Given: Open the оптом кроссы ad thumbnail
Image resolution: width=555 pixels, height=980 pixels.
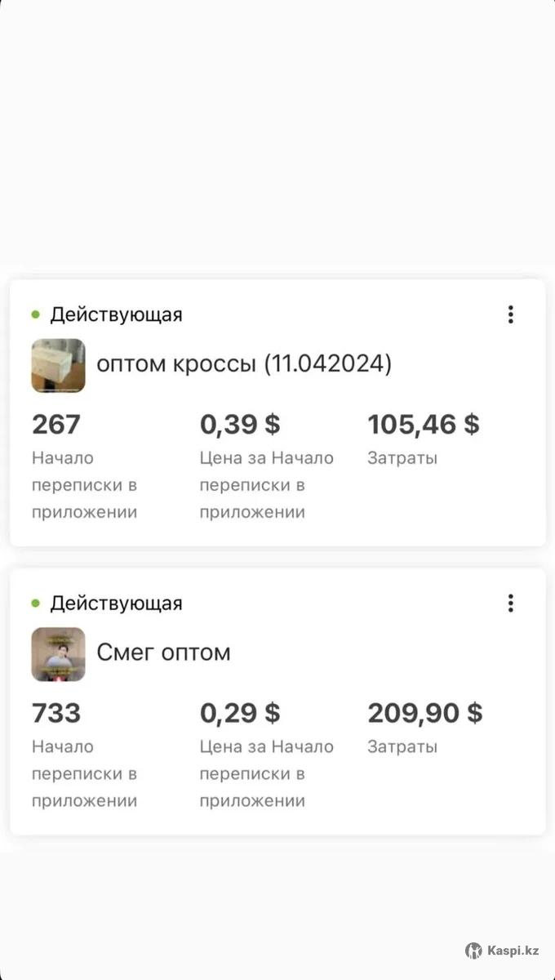Looking at the screenshot, I should pos(58,365).
